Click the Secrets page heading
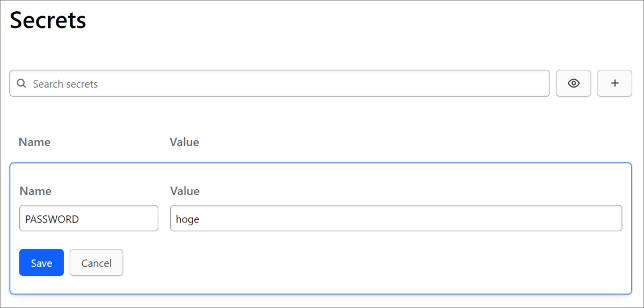Viewport: 644px width, 308px height. 48,20
